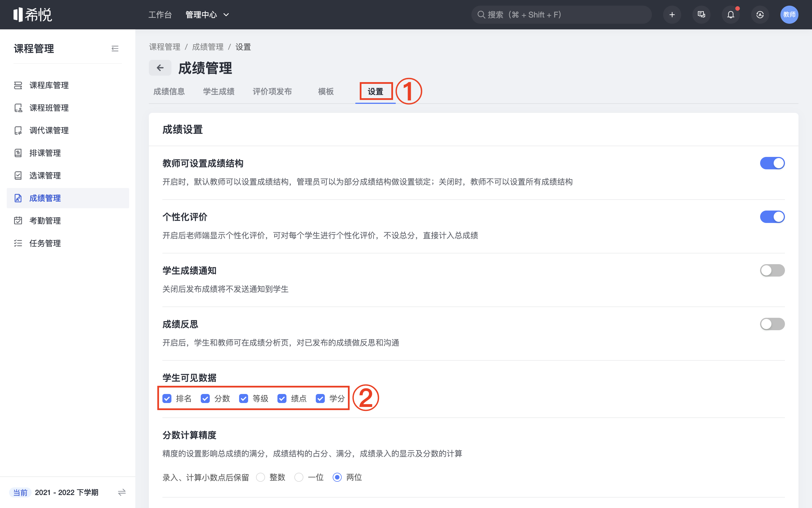The height and width of the screenshot is (508, 812).
Task: Open the 教师 avatar menu
Action: click(x=789, y=15)
